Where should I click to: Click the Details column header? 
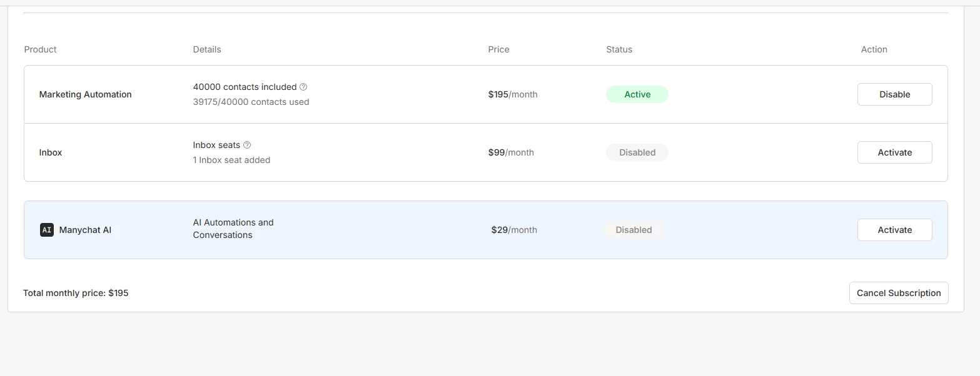[207, 49]
